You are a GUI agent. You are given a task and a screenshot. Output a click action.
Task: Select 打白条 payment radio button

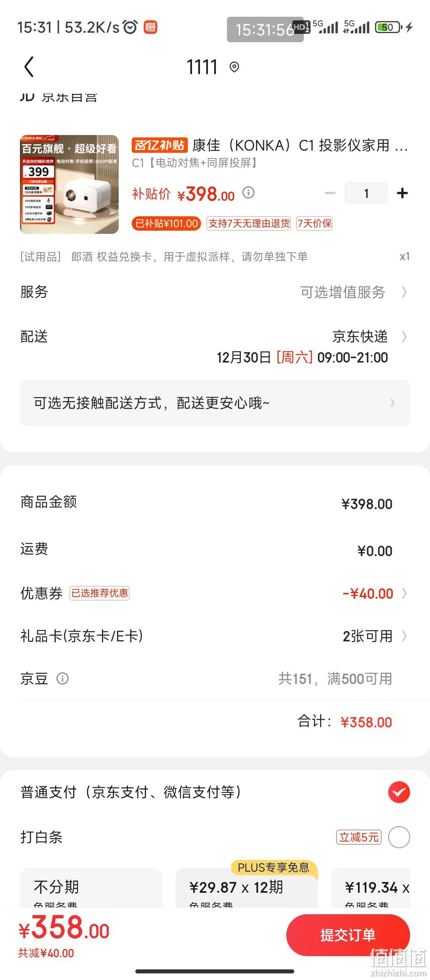point(399,837)
